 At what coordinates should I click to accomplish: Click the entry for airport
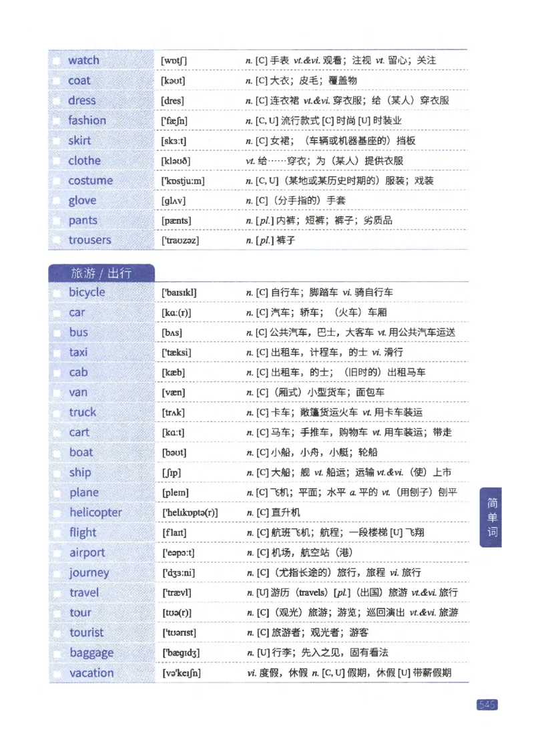pos(87,552)
